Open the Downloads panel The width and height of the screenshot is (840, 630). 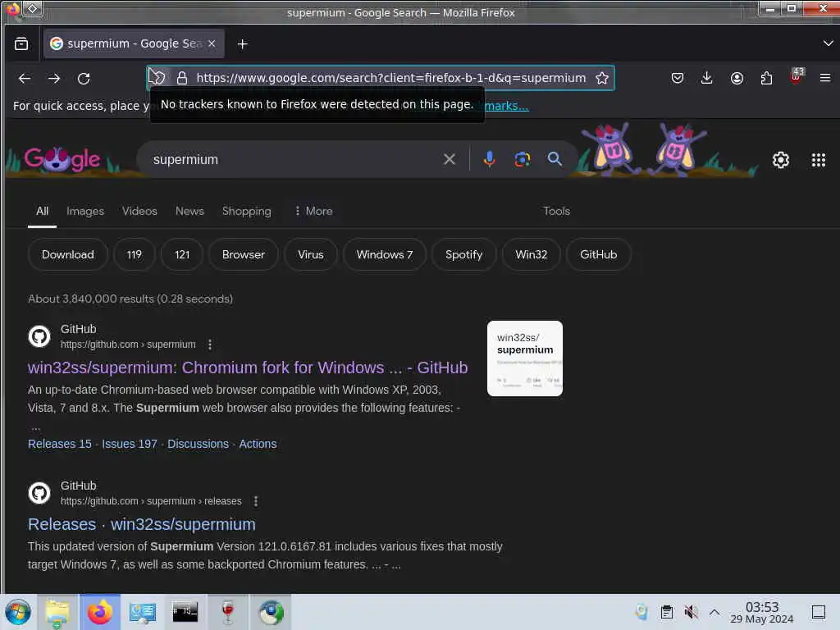[706, 78]
